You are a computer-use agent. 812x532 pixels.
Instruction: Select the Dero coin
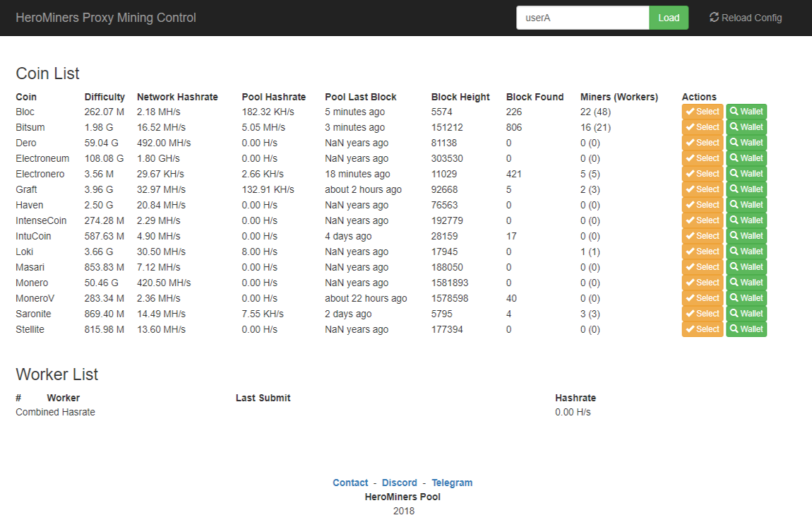[x=703, y=143]
